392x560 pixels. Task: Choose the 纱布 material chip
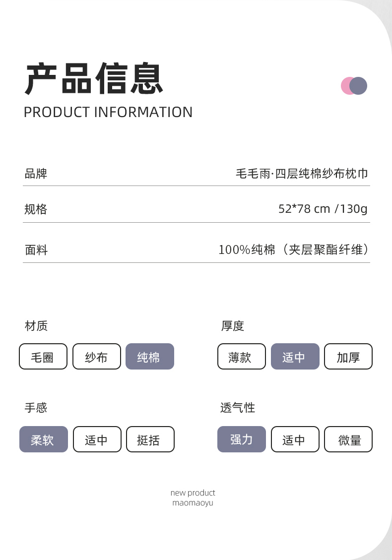pyautogui.click(x=96, y=357)
